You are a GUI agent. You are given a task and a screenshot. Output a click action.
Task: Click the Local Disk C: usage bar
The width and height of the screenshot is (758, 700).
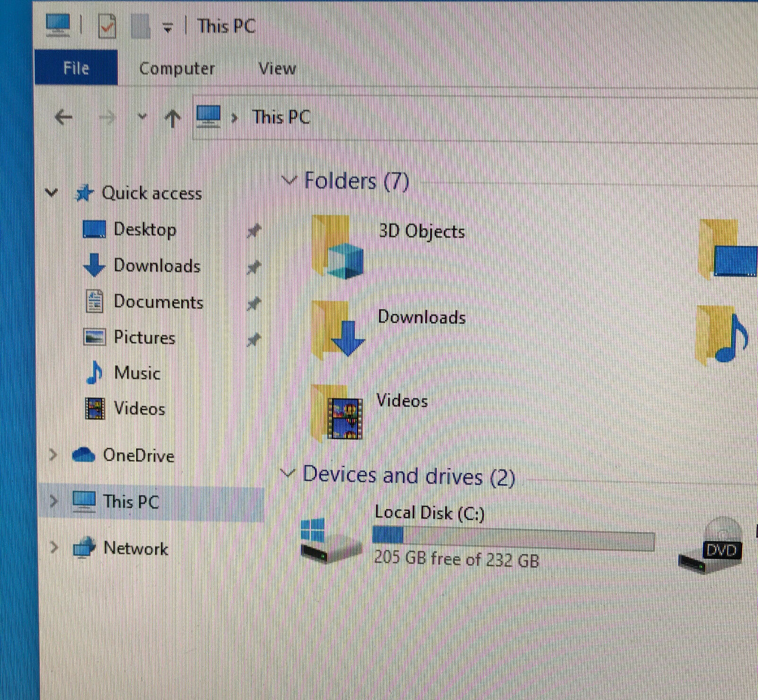(x=514, y=538)
